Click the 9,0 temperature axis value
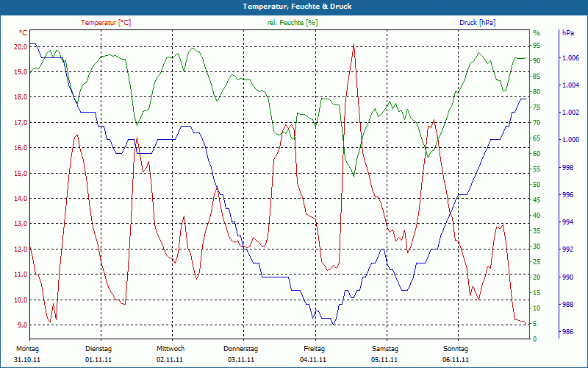The height and width of the screenshot is (368, 588). coord(23,325)
